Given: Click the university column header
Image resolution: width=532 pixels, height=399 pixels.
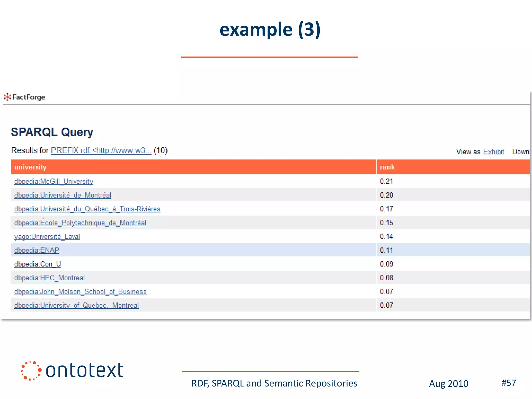Looking at the screenshot, I should click(194, 167).
